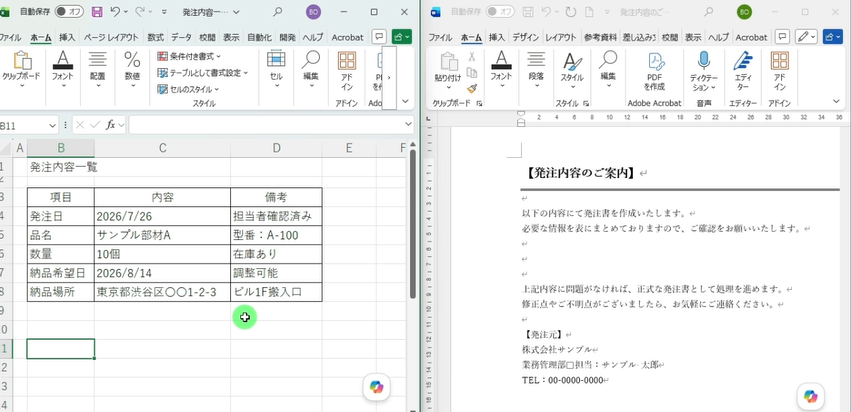
Task: Open 数値 number format group in Excel
Action: coord(132,69)
